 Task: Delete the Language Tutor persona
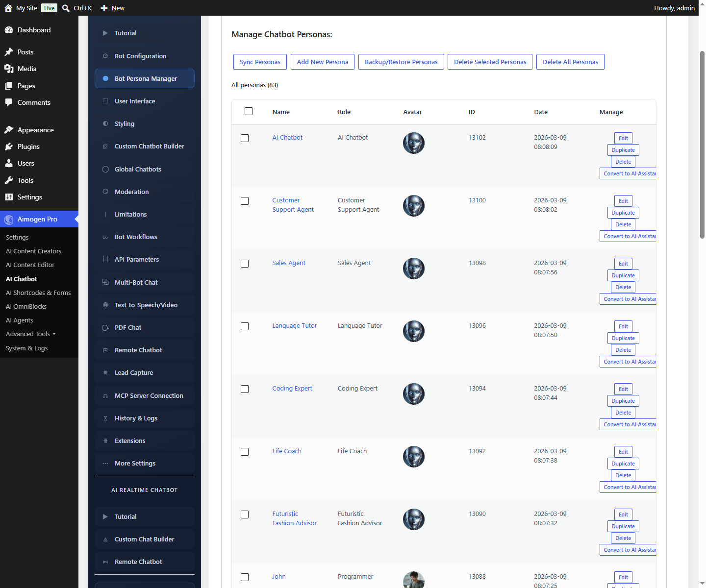coord(623,350)
